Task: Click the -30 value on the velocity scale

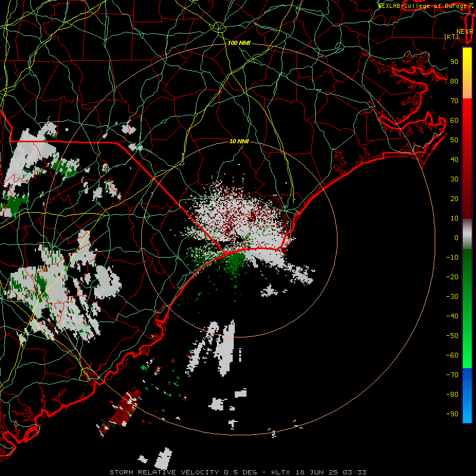Action: pos(452,297)
